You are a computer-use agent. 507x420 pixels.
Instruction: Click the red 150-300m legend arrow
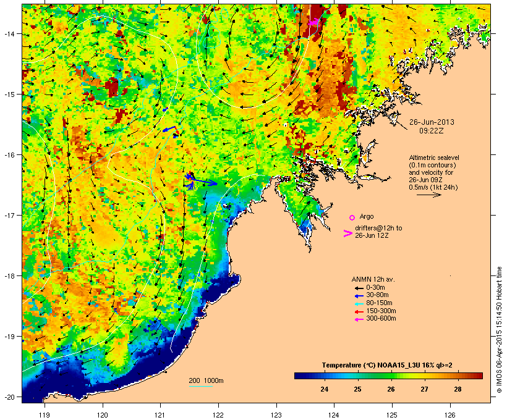point(359,311)
